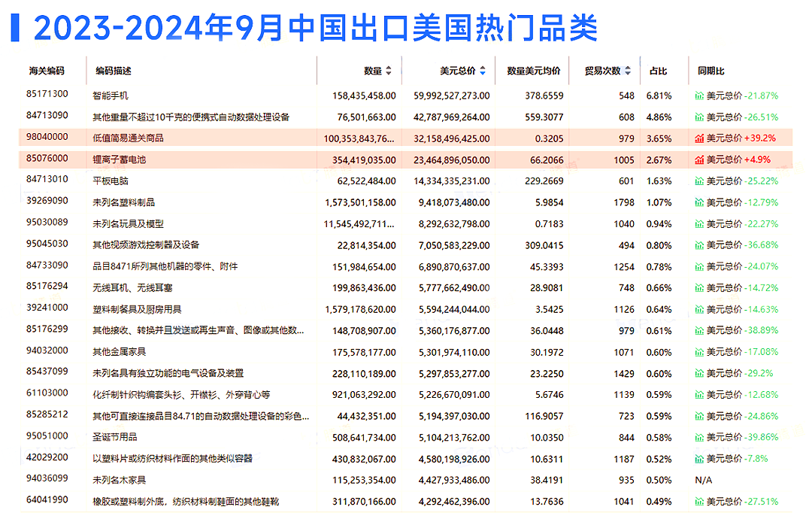Screen dimensions: 812x525
Task: Click trade count 1429
Action: 624,374
